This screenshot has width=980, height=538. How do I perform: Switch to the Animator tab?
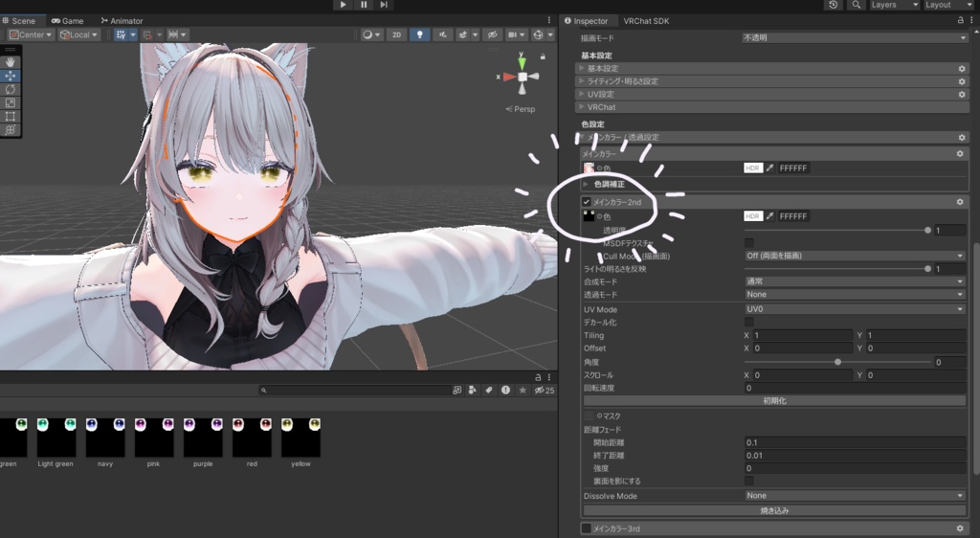pos(122,21)
